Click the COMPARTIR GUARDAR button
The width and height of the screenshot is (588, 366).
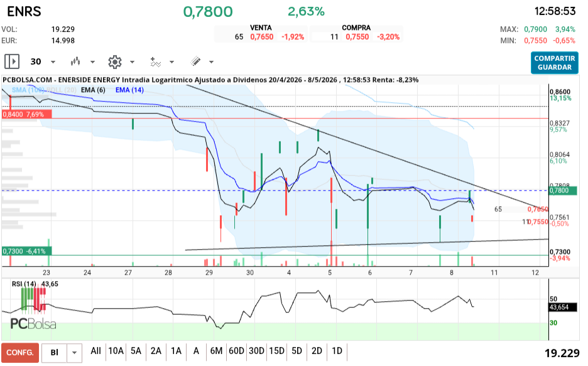[x=554, y=63]
